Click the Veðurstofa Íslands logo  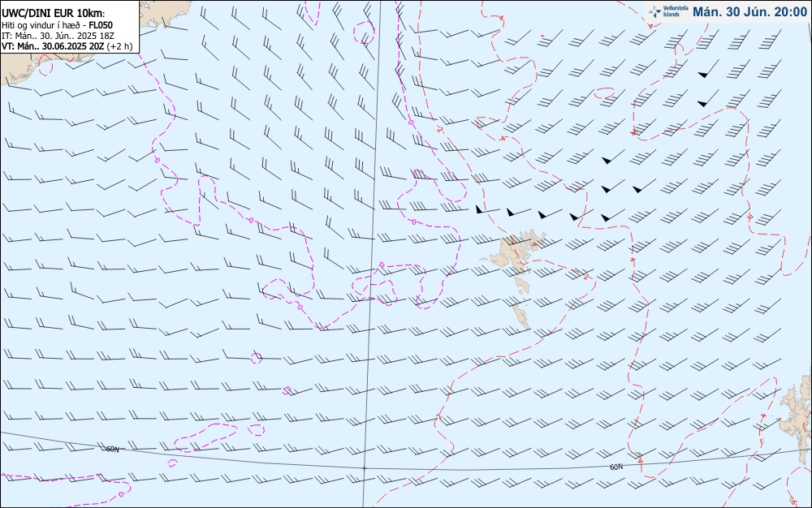click(668, 12)
